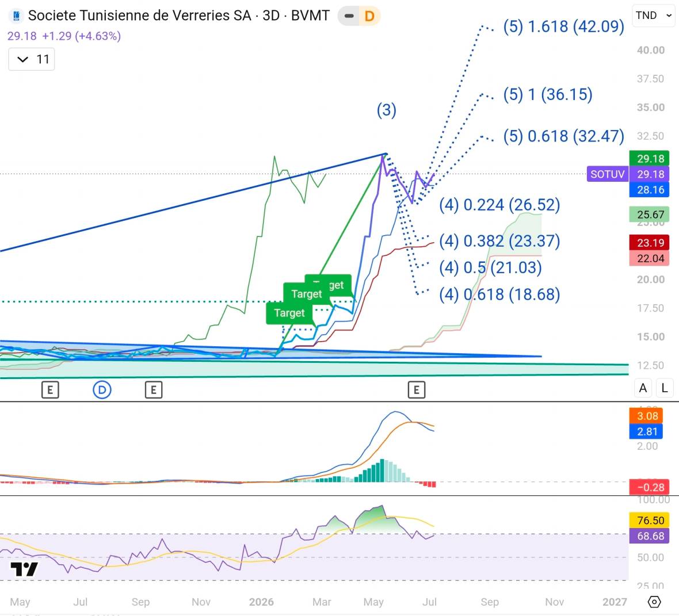679x616 pixels.
Task: Open the earnings E marker near May 2025
Action: (x=50, y=390)
